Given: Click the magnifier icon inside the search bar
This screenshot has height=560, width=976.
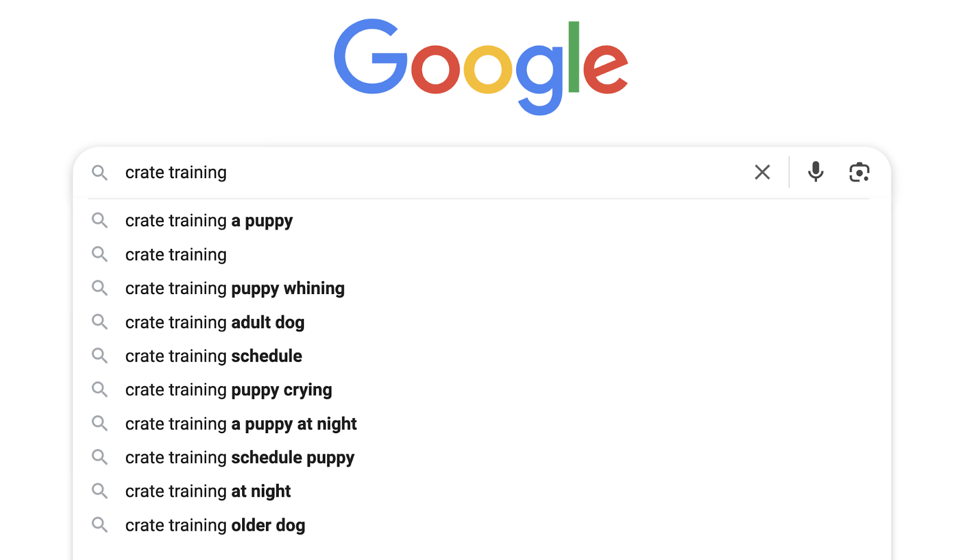Looking at the screenshot, I should tap(99, 173).
